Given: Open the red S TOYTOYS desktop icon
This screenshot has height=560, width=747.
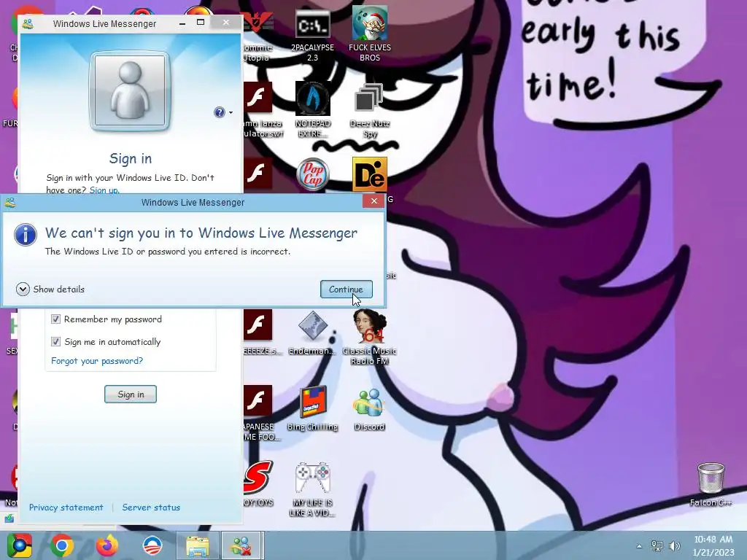Looking at the screenshot, I should pyautogui.click(x=258, y=483).
